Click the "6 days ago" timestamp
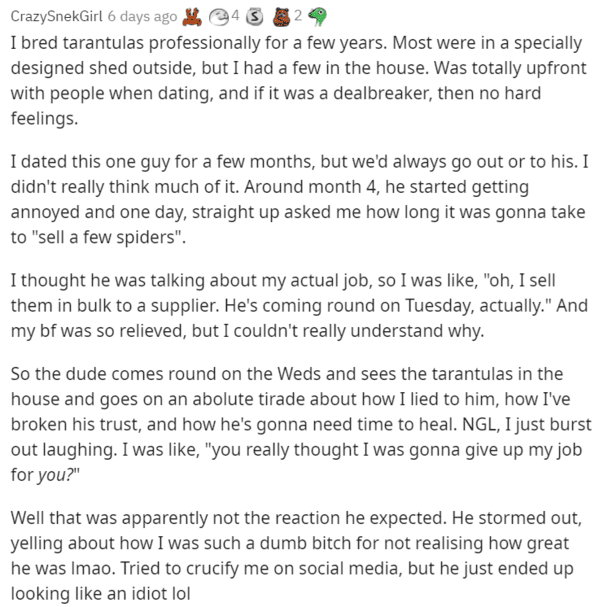 142,17
